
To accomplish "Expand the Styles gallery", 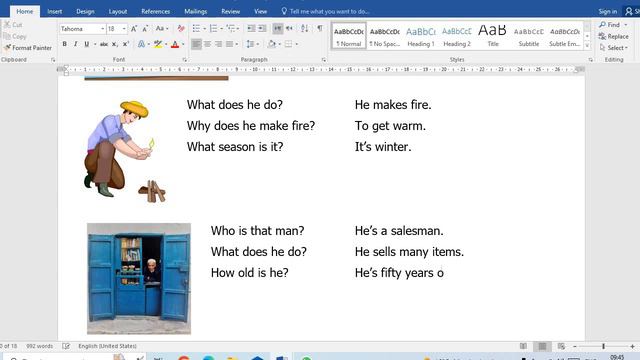I will point(587,46).
